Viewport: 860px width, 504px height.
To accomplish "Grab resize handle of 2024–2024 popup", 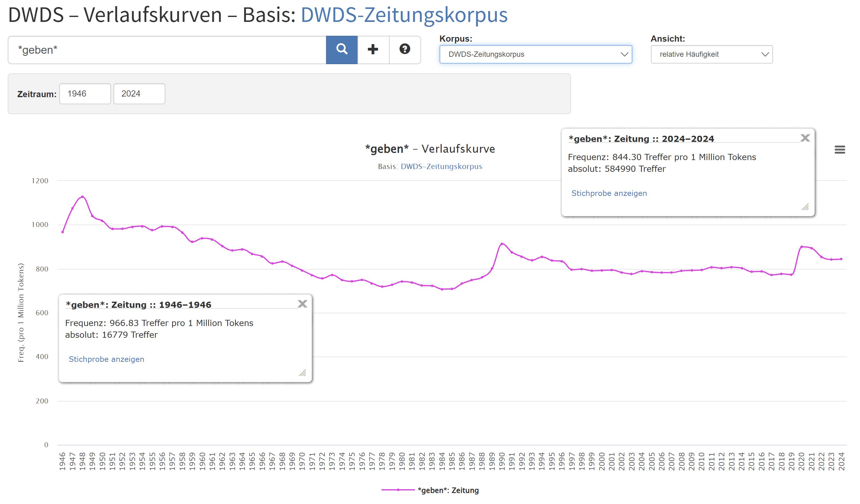I will [805, 207].
